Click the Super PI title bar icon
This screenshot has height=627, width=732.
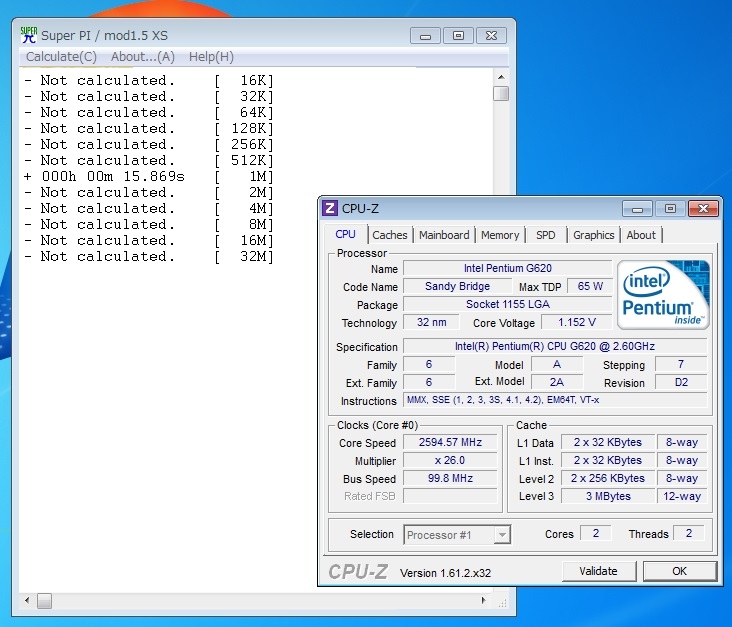coord(29,34)
